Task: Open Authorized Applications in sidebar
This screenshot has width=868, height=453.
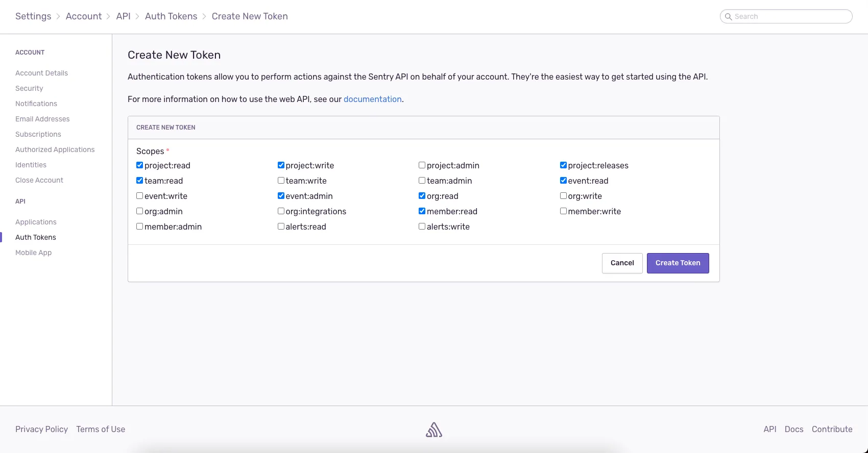Action: [x=55, y=149]
